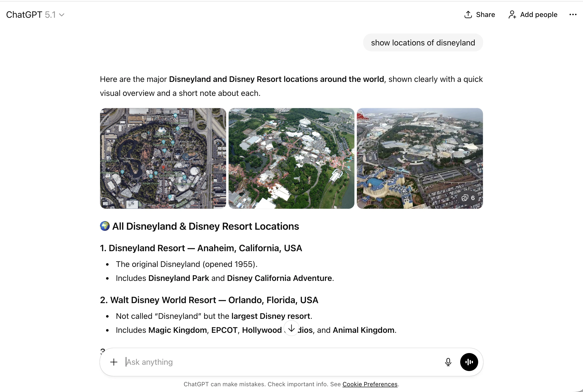Click the Share upload-arrow icon
Image resolution: width=583 pixels, height=392 pixels.
click(468, 14)
